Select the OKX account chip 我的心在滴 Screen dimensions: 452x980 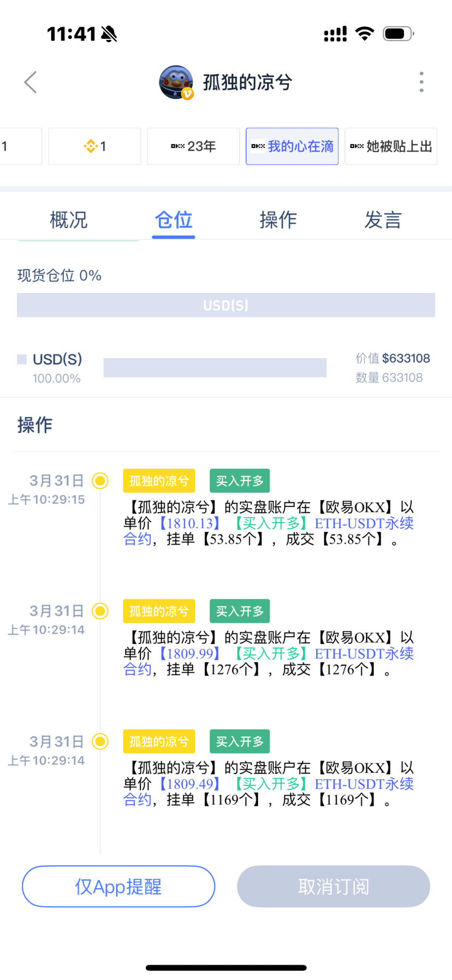coord(292,146)
